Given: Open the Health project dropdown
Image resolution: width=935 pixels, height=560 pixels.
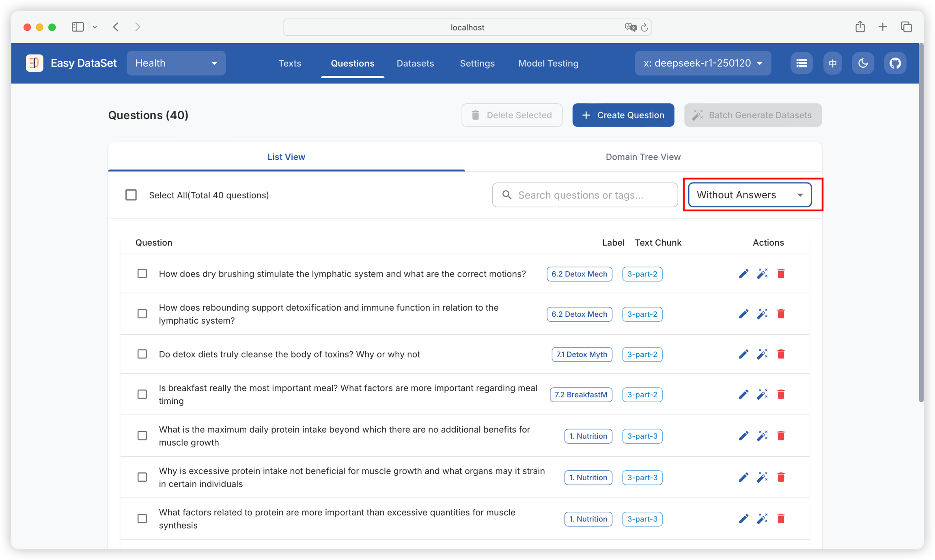Looking at the screenshot, I should coord(176,63).
